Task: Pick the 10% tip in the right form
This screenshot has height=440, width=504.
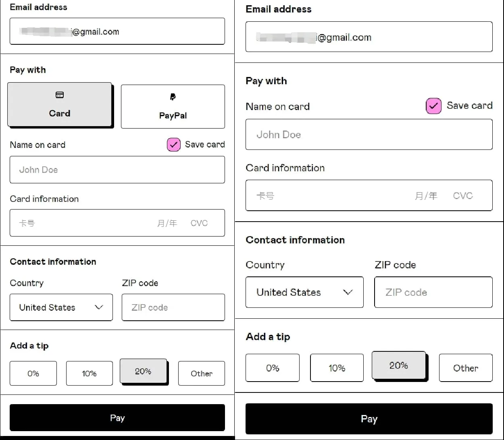Action: point(337,368)
